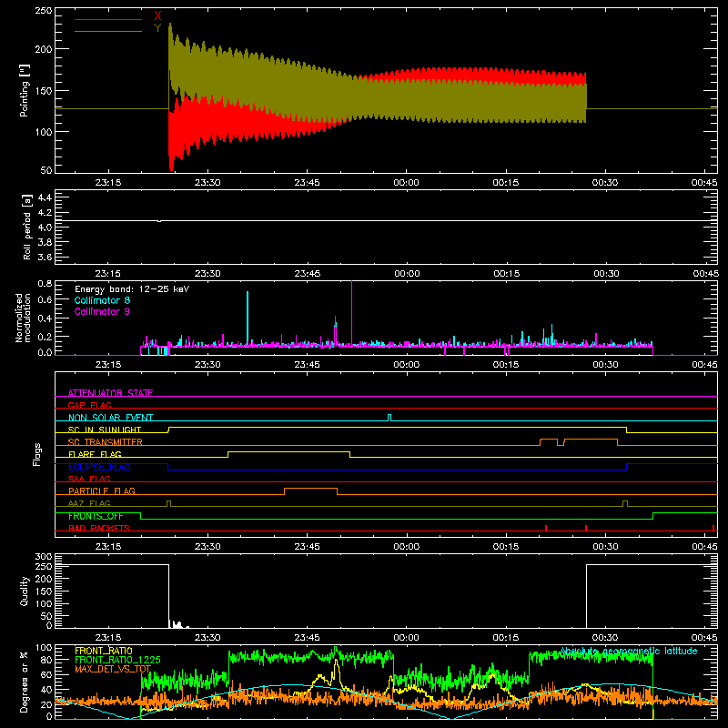Select the FRONTS_OFF flag label
728x728 pixels.
point(96,516)
